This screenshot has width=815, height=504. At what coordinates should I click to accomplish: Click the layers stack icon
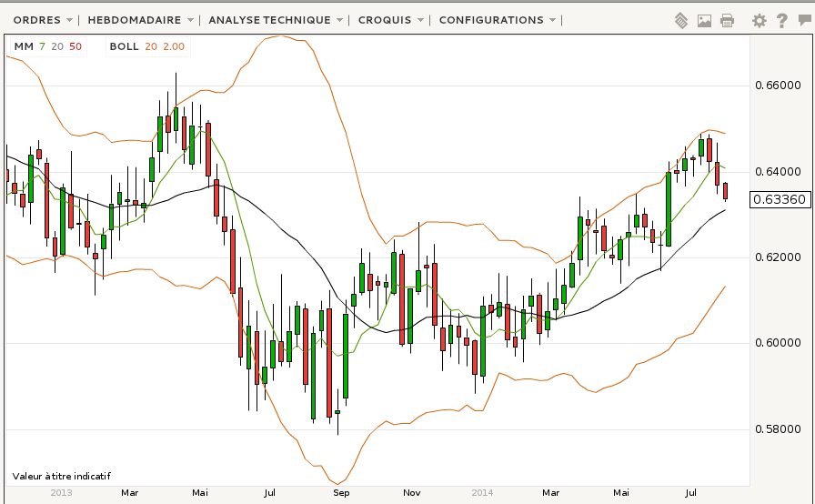point(681,21)
